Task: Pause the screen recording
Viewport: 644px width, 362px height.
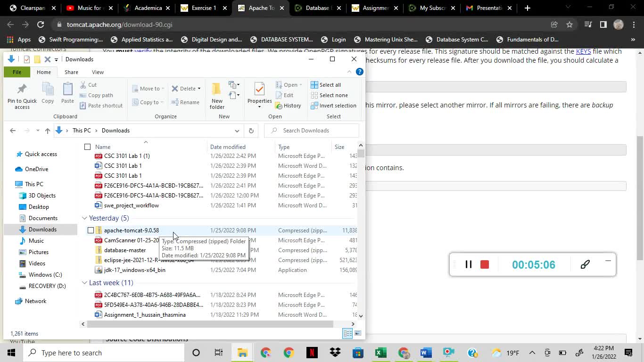Action: tap(468, 264)
